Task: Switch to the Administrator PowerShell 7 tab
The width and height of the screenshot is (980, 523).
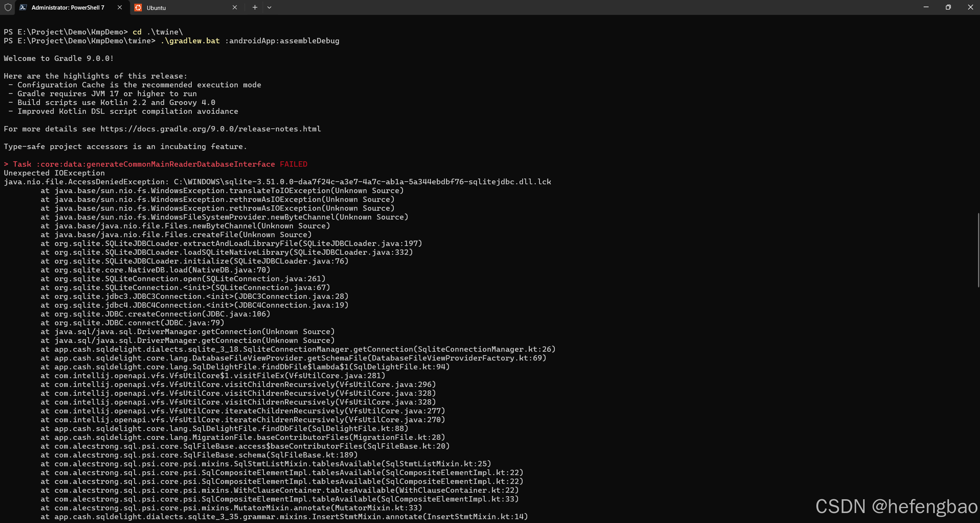Action: 67,7
